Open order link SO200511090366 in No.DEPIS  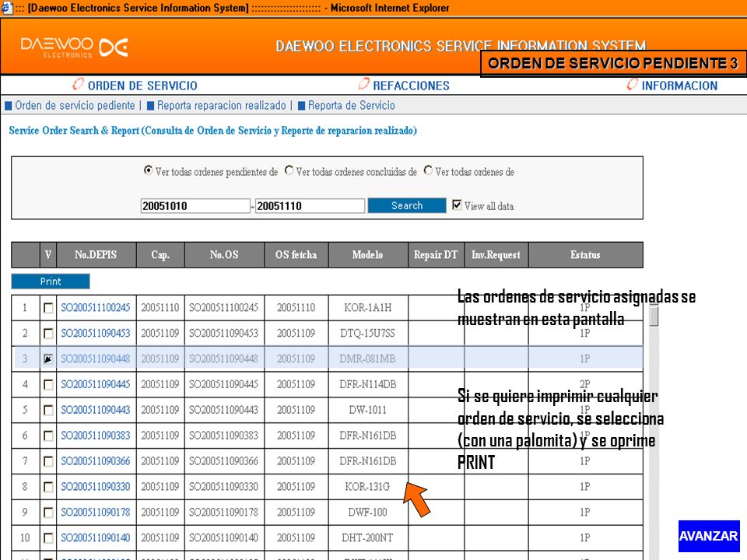click(x=95, y=461)
